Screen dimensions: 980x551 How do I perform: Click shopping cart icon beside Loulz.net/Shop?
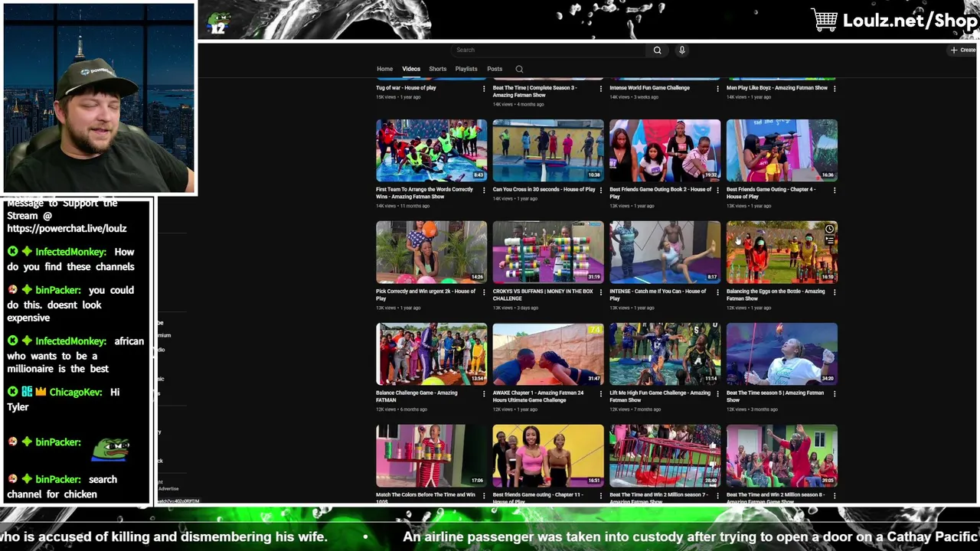(825, 21)
